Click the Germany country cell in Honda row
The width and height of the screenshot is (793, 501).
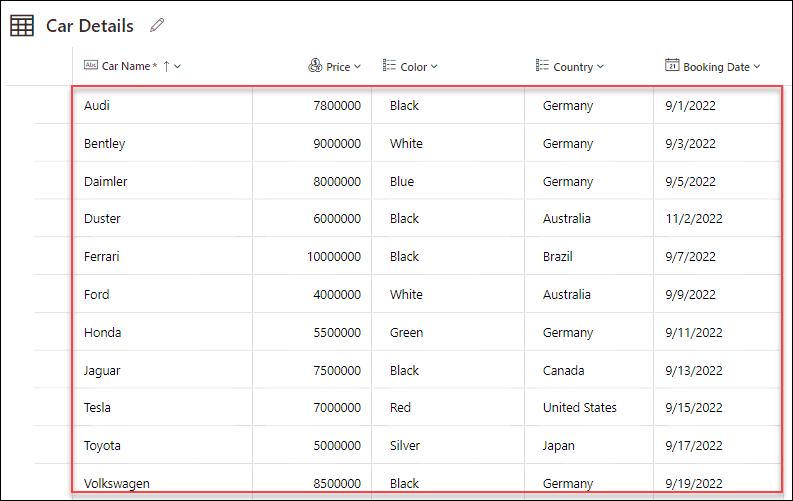pos(589,332)
